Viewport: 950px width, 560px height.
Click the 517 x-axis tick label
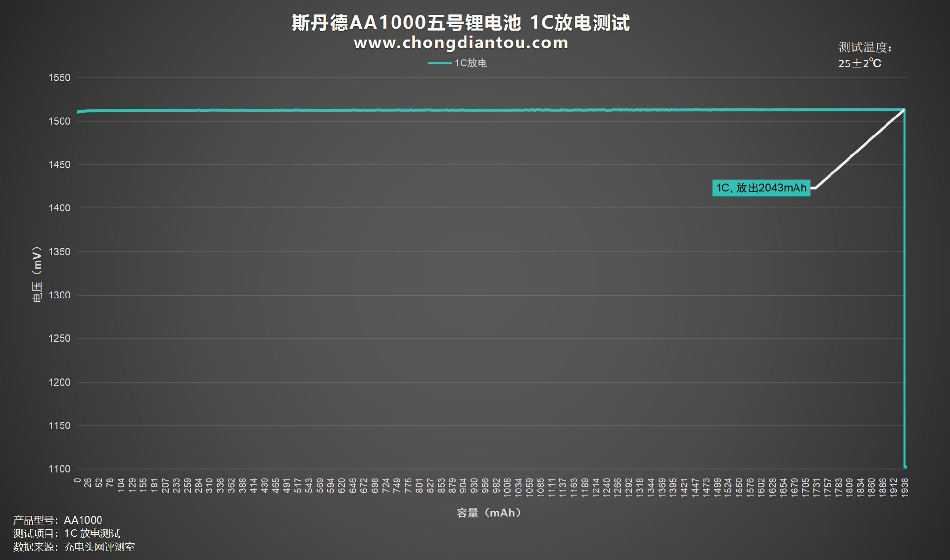[x=298, y=485]
